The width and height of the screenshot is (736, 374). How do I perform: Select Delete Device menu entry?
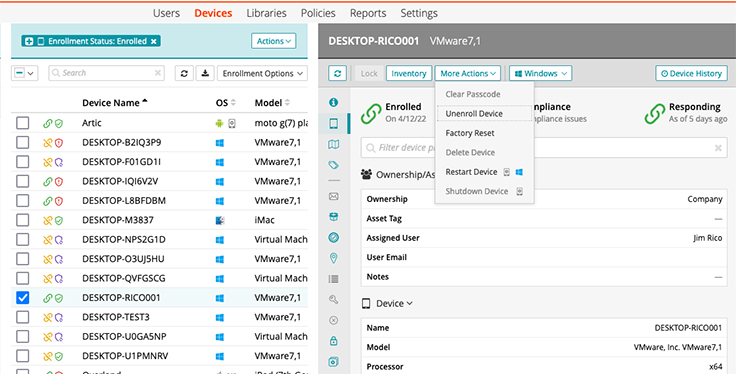pyautogui.click(x=470, y=153)
